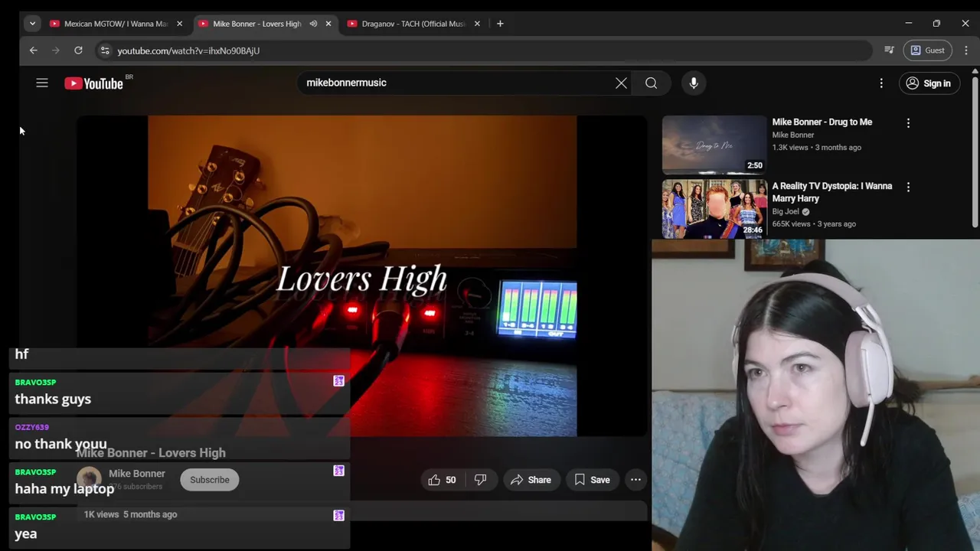Open Mike Bonner channel name link
Viewport: 980px width, 551px height.
137,474
